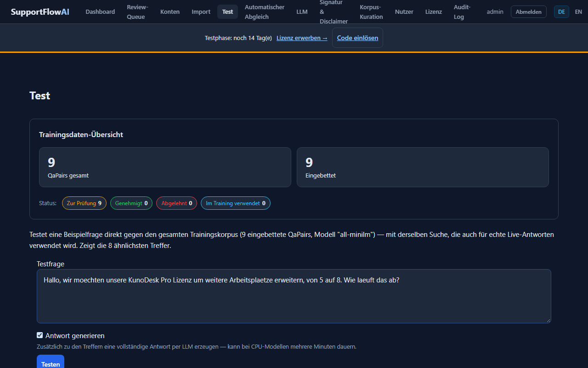
Task: Click the Code einlösen button
Action: [x=357, y=38]
